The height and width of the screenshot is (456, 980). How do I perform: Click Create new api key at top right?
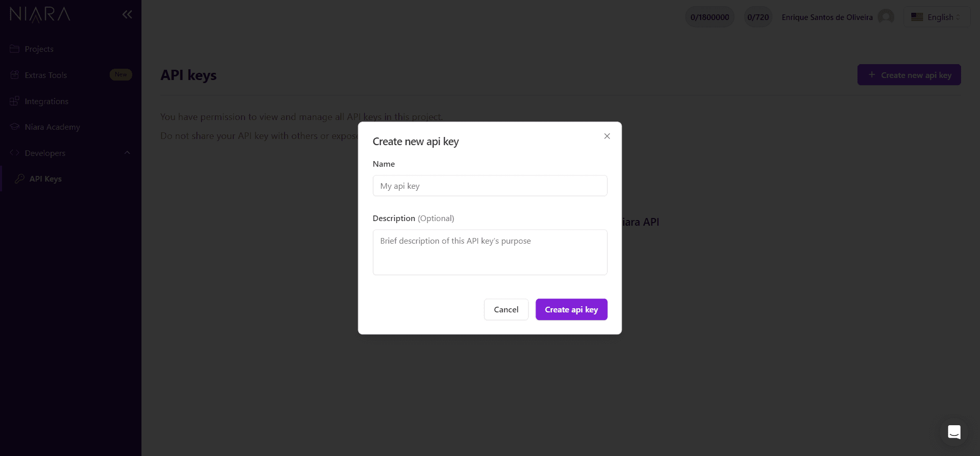point(909,74)
